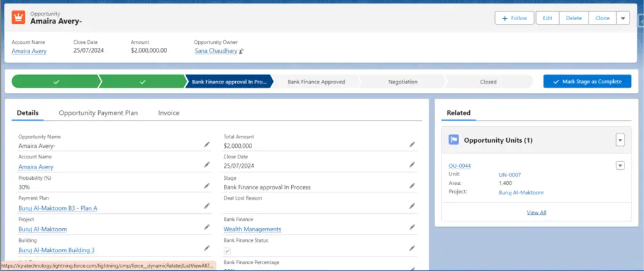Edit the Probability (%) field pencil icon
Viewport: 644px width, 271px height.
pyautogui.click(x=207, y=186)
